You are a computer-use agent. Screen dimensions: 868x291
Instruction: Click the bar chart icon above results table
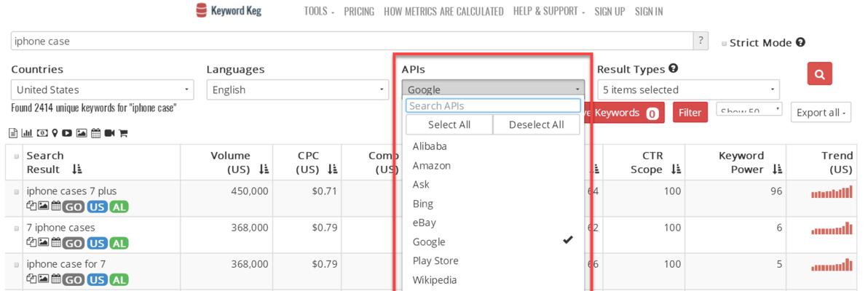26,133
